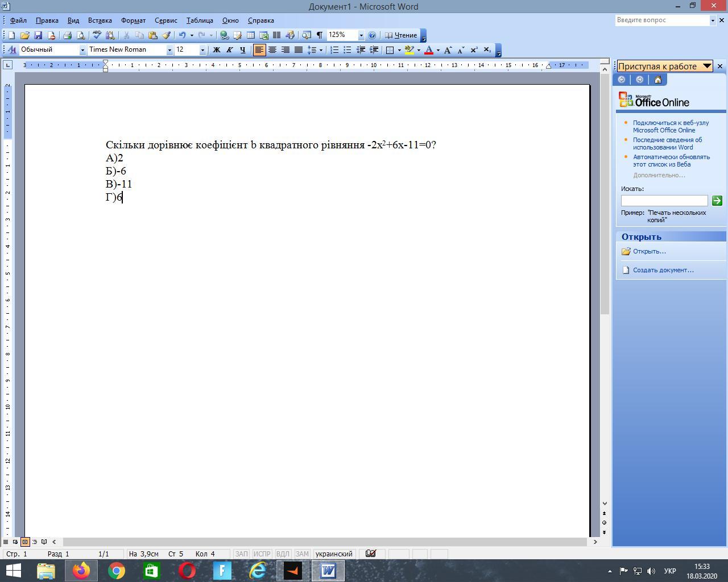Apply bulleted list formatting
728x582 pixels.
click(x=348, y=50)
